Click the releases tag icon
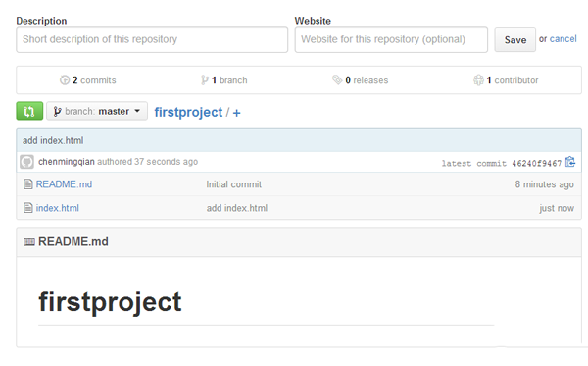588x366 pixels. (x=337, y=79)
